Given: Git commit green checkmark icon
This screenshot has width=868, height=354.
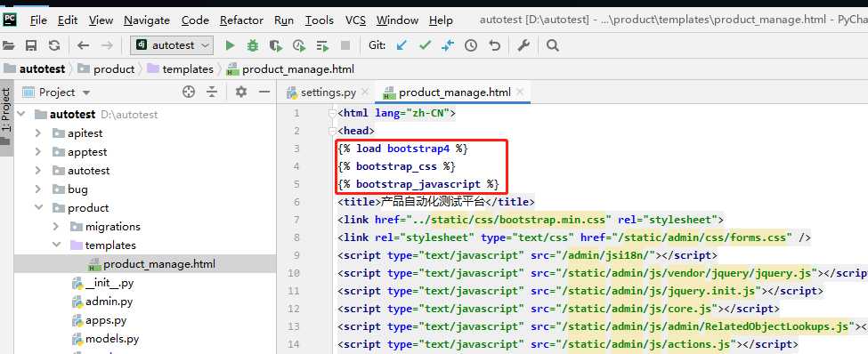Looking at the screenshot, I should pyautogui.click(x=426, y=45).
